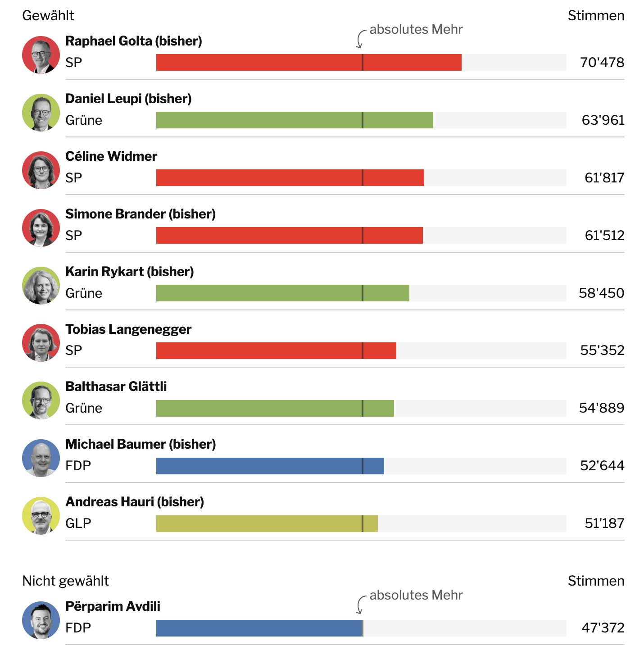Click Michael Baumer's blue FDP bar

coord(270,466)
